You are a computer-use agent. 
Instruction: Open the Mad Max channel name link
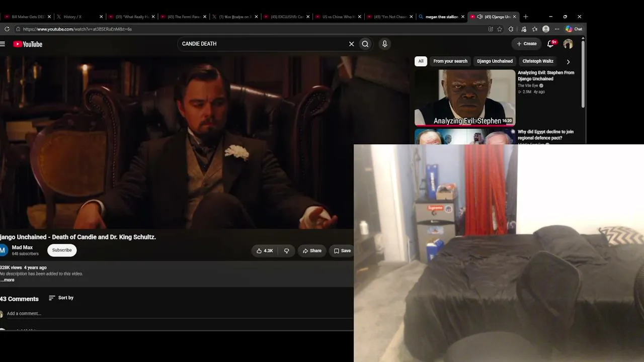[x=22, y=247]
